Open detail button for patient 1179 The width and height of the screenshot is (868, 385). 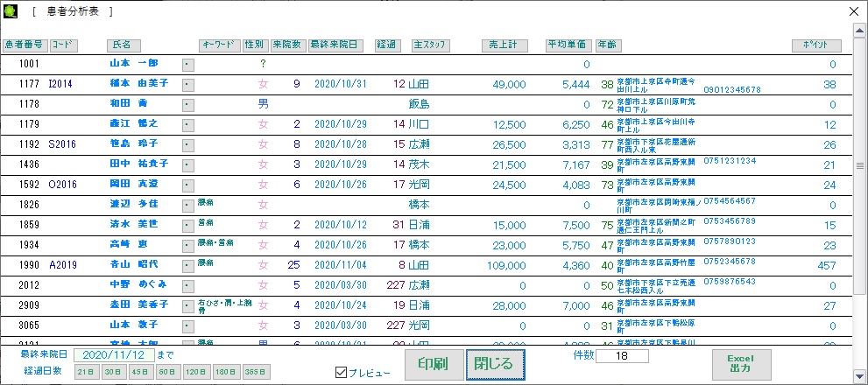click(x=188, y=125)
